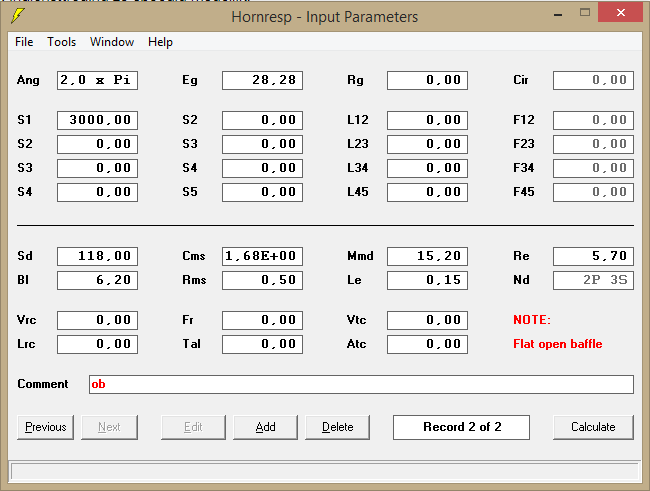This screenshot has height=491, width=650.
Task: Maximize the Hornresp window
Action: pyautogui.click(x=585, y=13)
